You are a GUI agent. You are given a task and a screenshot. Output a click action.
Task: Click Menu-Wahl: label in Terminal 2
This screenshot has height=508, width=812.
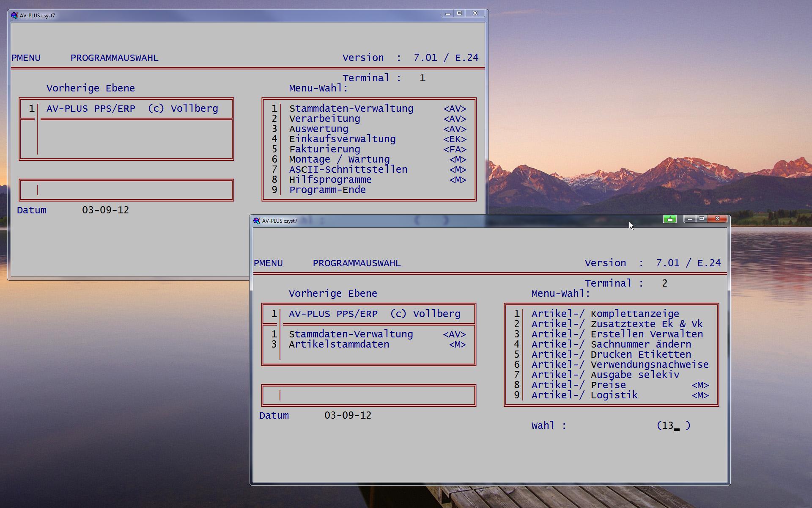click(x=561, y=294)
